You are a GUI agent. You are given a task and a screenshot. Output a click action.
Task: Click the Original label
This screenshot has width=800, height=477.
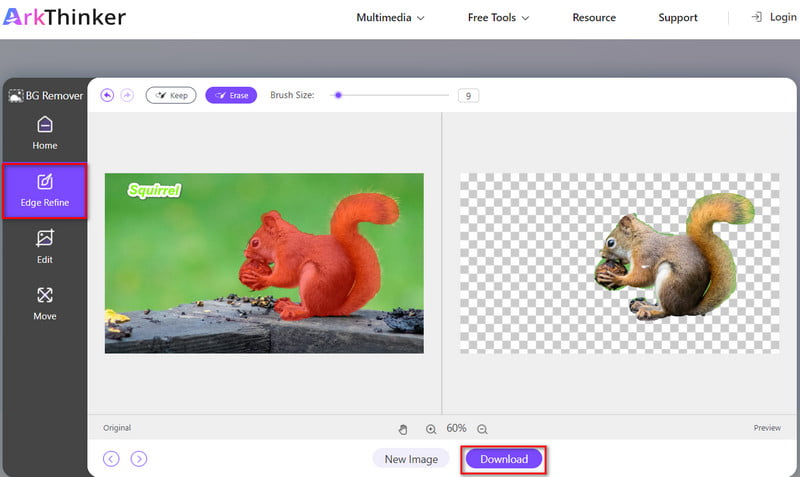tap(117, 428)
